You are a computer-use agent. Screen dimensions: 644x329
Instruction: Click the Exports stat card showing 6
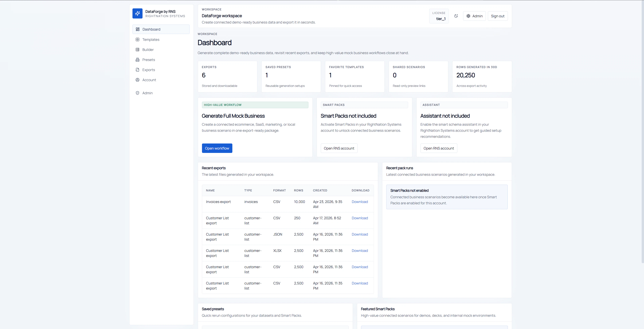(227, 77)
